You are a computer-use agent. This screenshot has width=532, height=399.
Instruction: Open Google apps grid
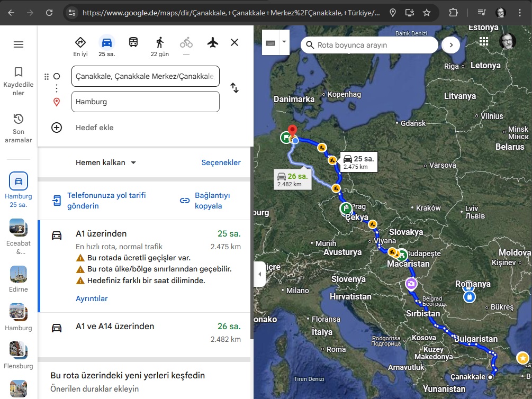pyautogui.click(x=484, y=41)
